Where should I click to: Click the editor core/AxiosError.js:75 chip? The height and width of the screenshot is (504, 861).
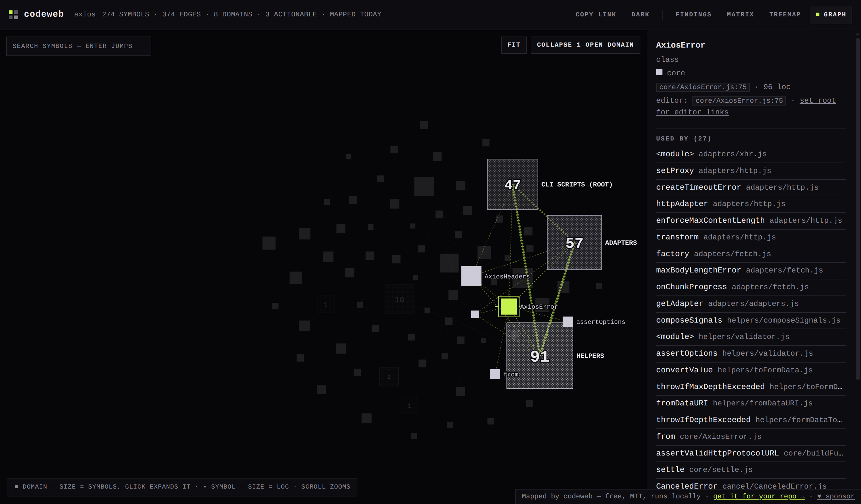click(739, 101)
